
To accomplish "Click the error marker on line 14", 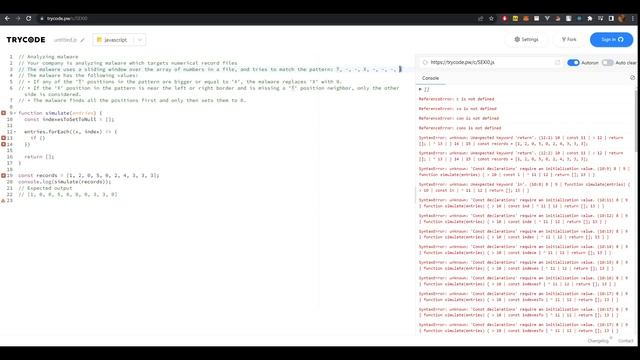I will pyautogui.click(x=3, y=144).
